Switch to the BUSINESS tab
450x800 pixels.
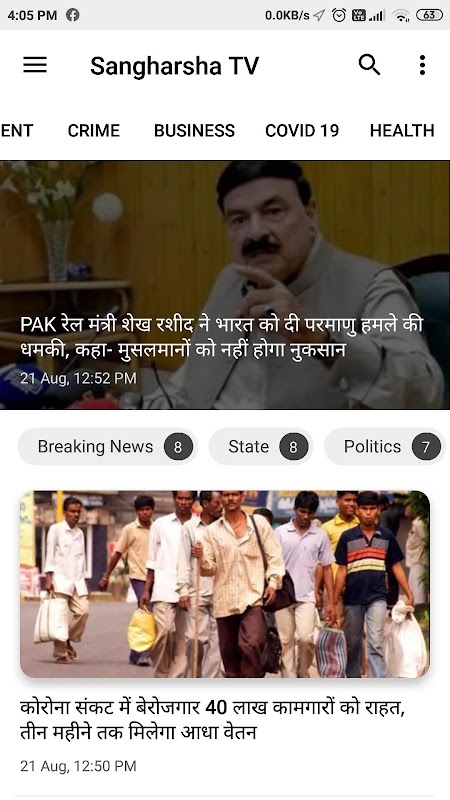(x=194, y=131)
